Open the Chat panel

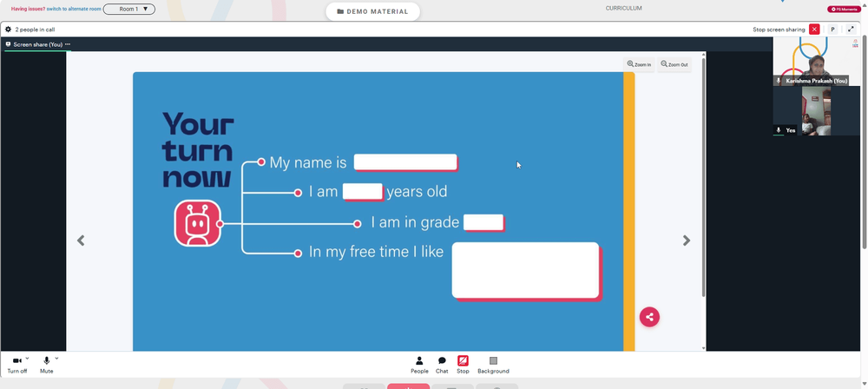(x=442, y=366)
